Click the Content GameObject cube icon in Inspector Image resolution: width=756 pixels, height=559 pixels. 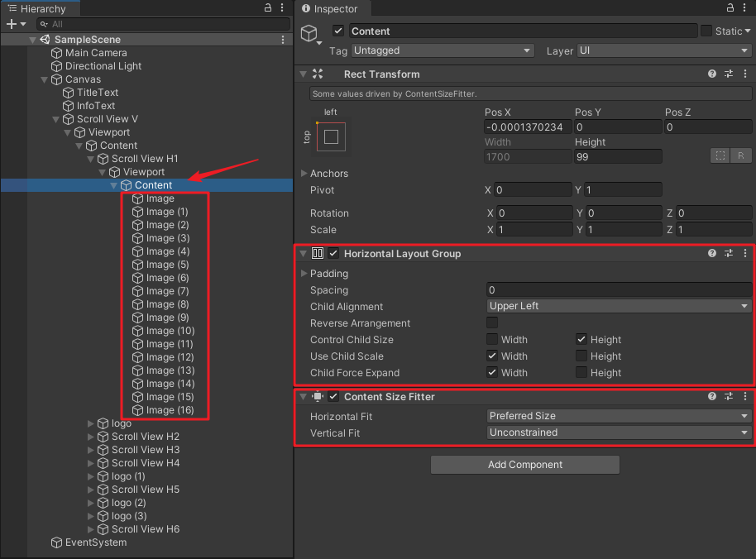pos(309,33)
